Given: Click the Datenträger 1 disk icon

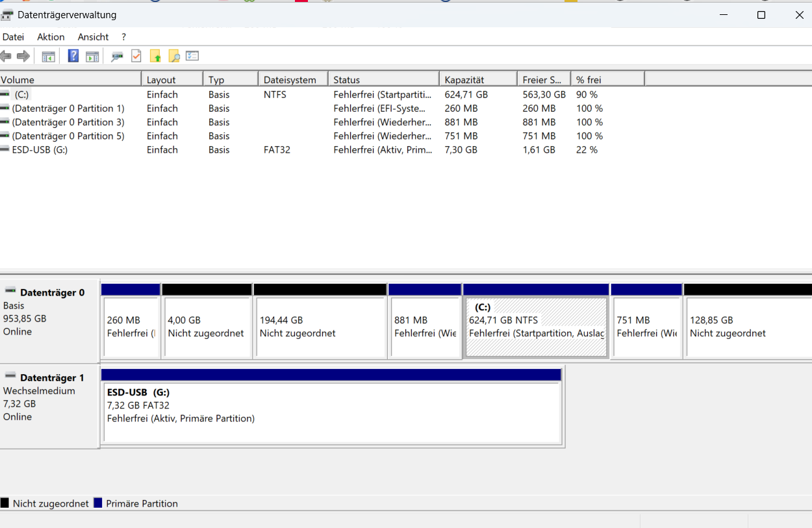Looking at the screenshot, I should pyautogui.click(x=10, y=376).
